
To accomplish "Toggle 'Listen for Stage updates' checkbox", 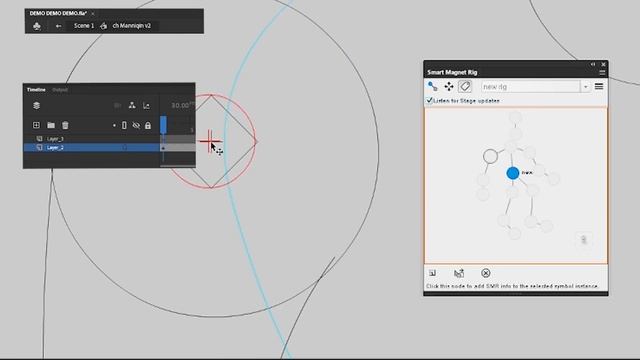I will pos(429,100).
